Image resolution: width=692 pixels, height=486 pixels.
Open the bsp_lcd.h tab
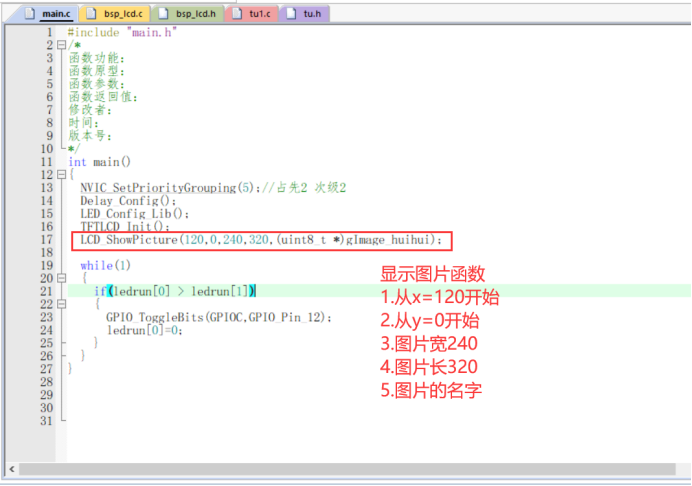point(188,14)
